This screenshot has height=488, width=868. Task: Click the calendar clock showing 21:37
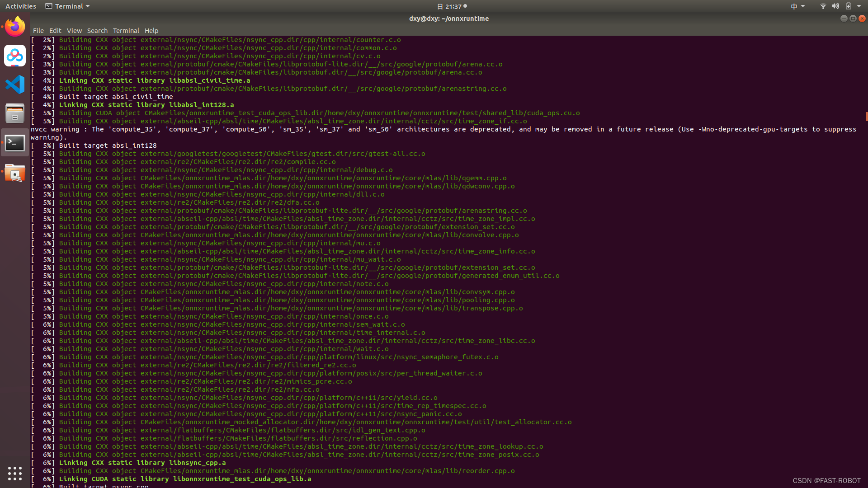(452, 6)
